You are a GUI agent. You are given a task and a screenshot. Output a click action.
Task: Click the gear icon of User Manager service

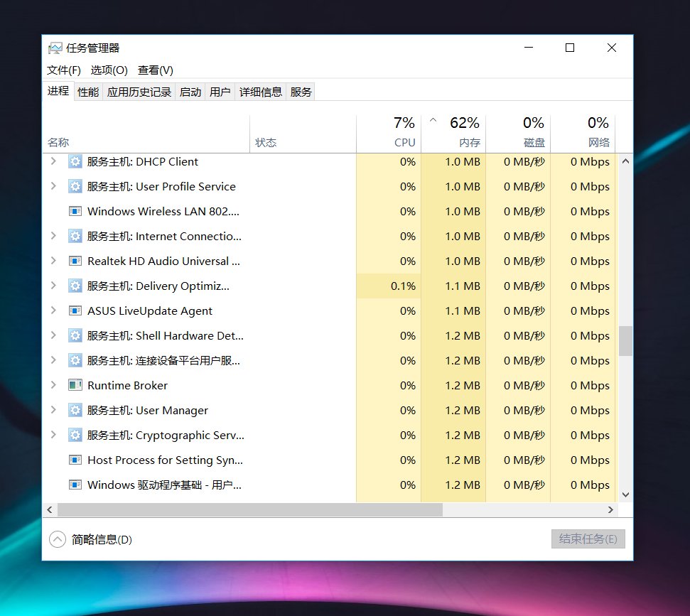coord(75,411)
